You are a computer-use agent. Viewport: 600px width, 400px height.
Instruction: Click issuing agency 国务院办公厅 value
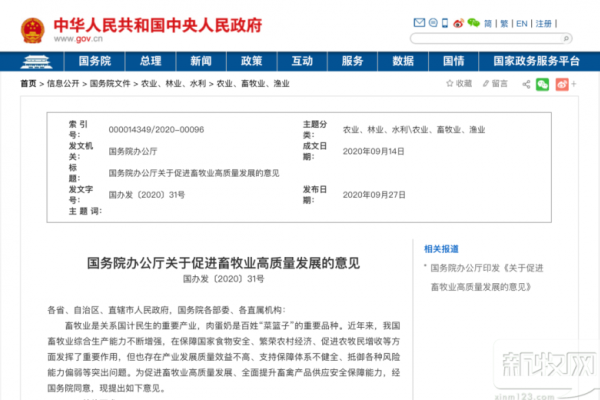pos(133,151)
